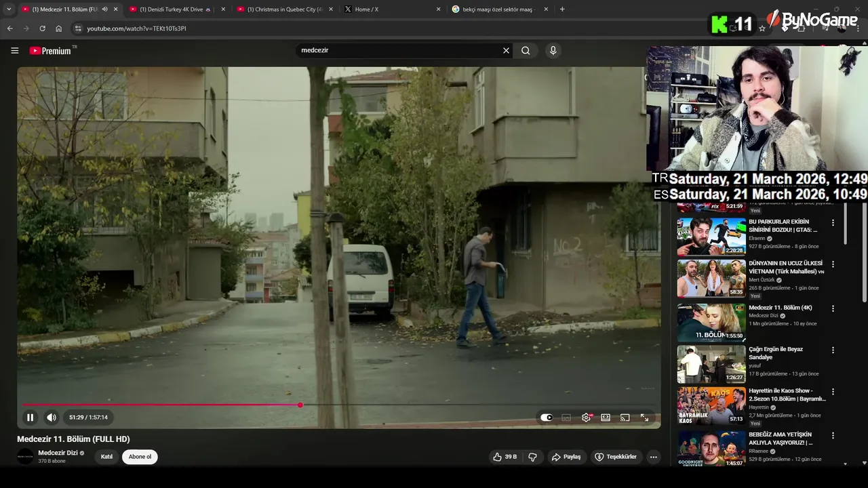Viewport: 868px width, 488px height.
Task: Play BEBEĞİZ AMA YETİŞKİN AKLIYLA video
Action: (711, 448)
